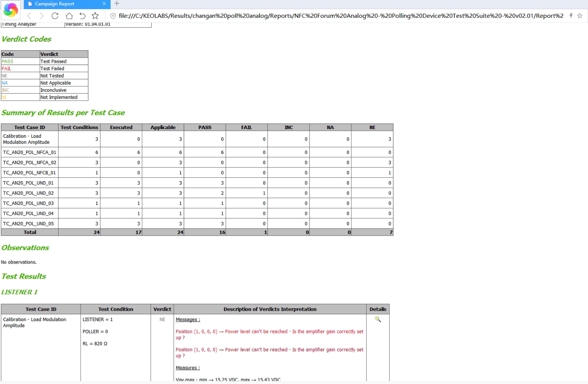Click the Test Results heading

click(x=24, y=276)
